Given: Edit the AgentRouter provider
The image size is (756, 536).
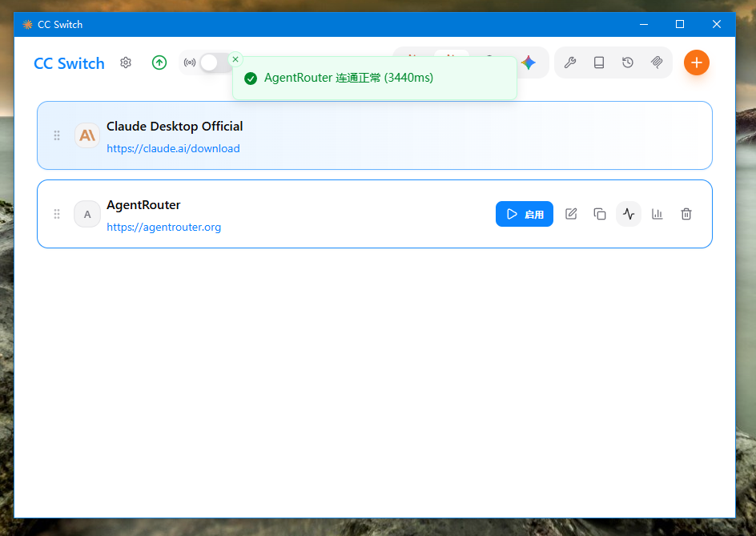Looking at the screenshot, I should pyautogui.click(x=571, y=214).
